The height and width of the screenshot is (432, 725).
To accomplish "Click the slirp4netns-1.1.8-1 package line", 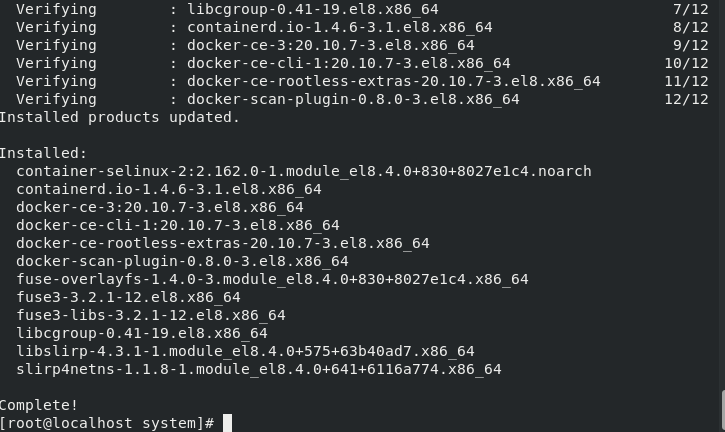I will pyautogui.click(x=259, y=369).
